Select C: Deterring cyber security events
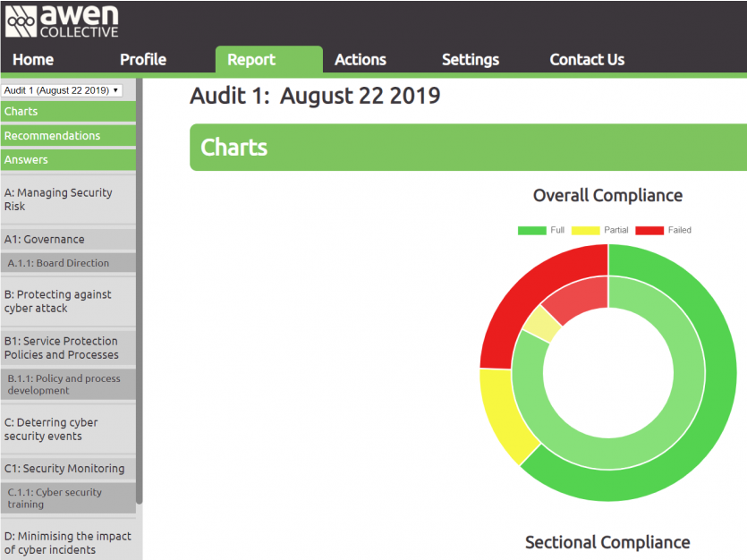This screenshot has height=560, width=747. point(68,429)
